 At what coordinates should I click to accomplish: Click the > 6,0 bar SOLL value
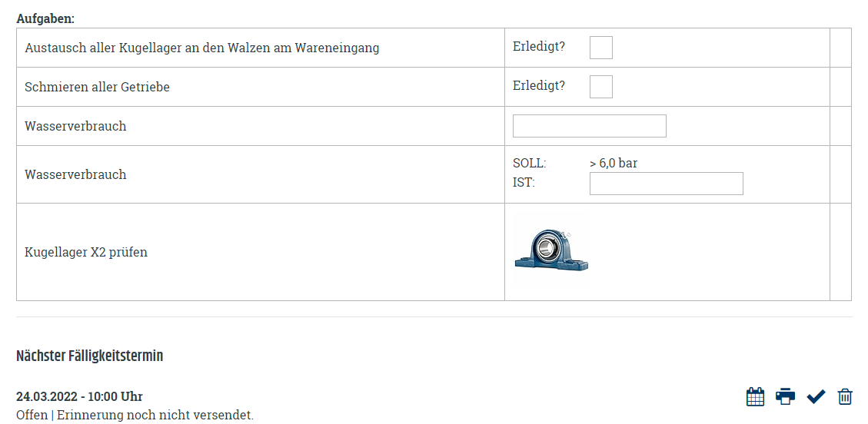[x=614, y=164]
